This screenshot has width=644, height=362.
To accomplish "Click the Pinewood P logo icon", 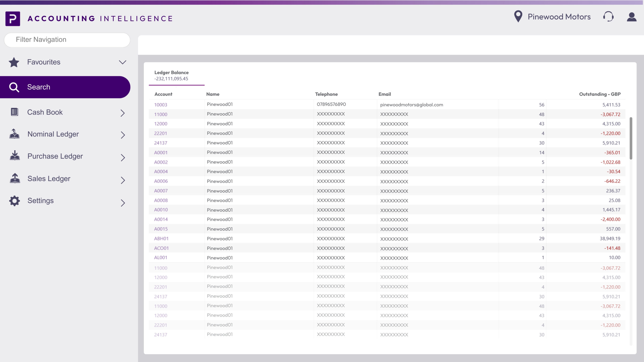I will [x=13, y=19].
